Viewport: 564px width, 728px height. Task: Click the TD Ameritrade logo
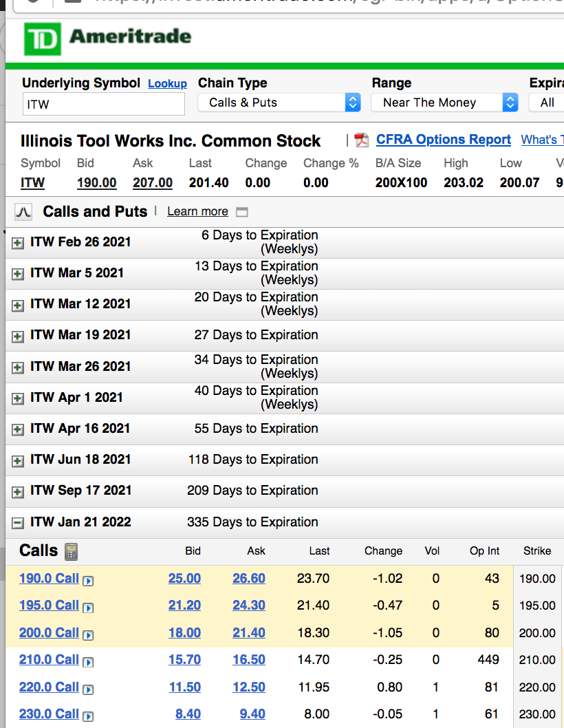coord(108,39)
